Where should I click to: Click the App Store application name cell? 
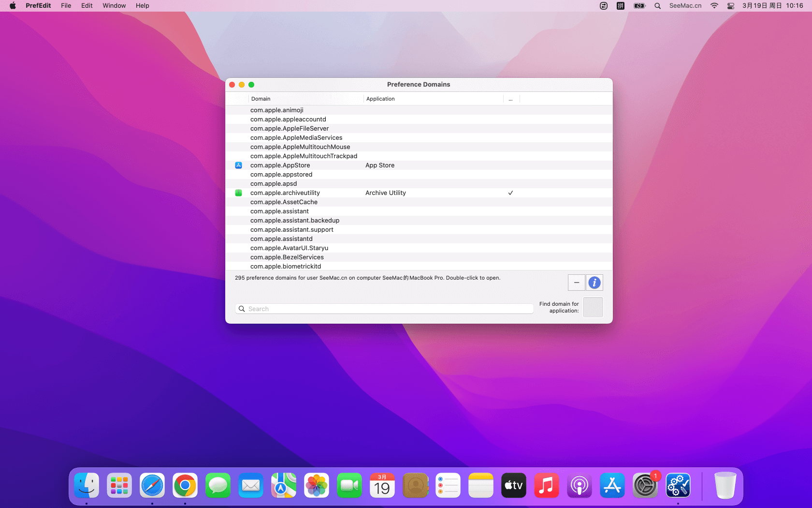pyautogui.click(x=380, y=165)
